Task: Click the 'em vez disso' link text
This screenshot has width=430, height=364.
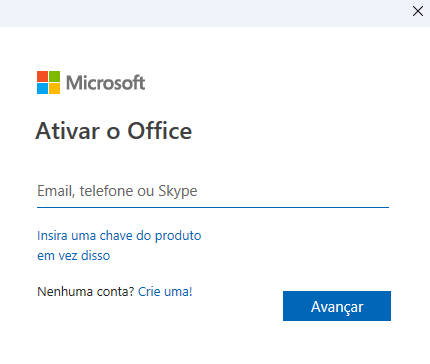Action: [x=73, y=256]
